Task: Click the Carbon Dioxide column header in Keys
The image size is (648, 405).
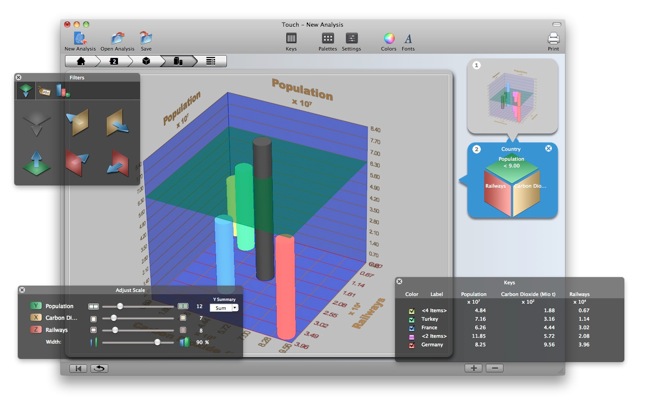Action: coord(528,294)
